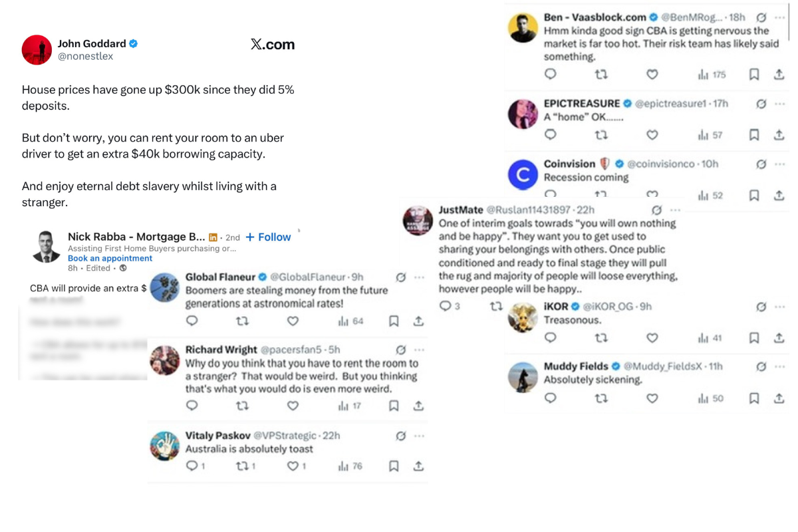Follow Nick Rabba on LinkedIn
This screenshot has height=532, width=798.
coord(269,237)
